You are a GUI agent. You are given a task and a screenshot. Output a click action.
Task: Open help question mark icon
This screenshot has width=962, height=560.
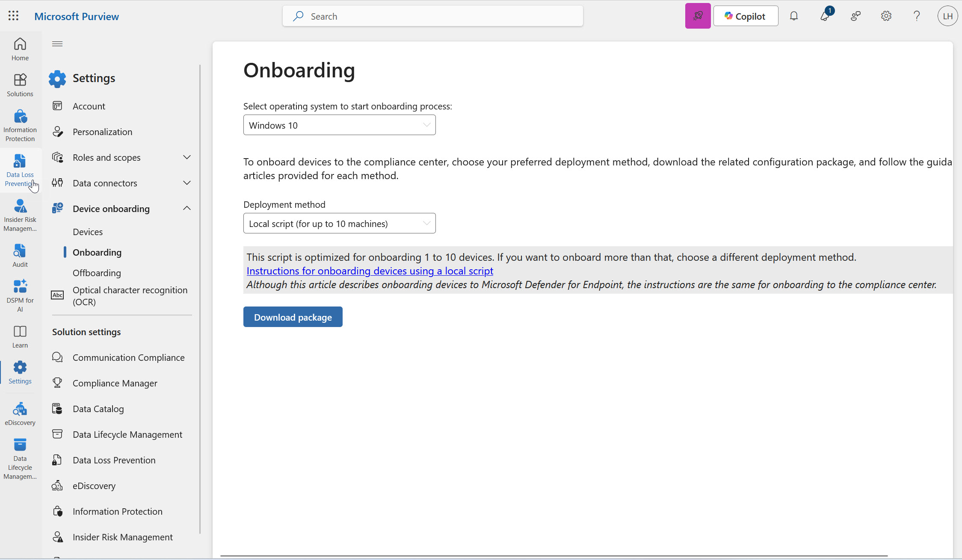917,16
